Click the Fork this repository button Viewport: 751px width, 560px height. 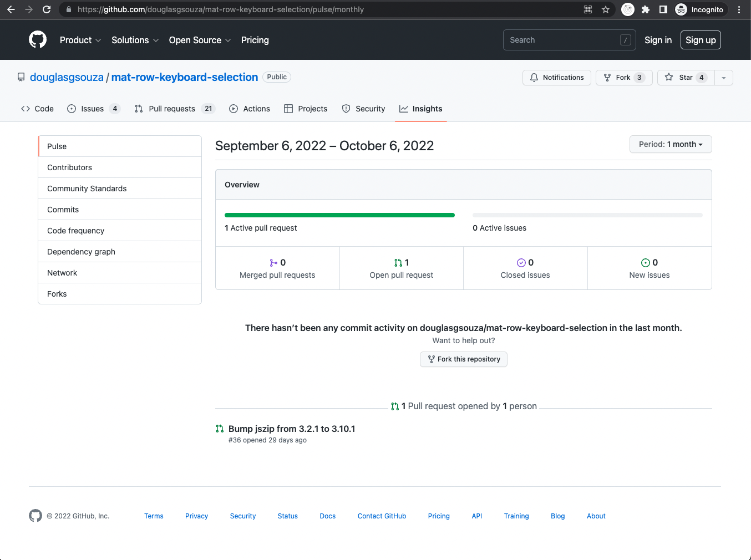tap(464, 359)
